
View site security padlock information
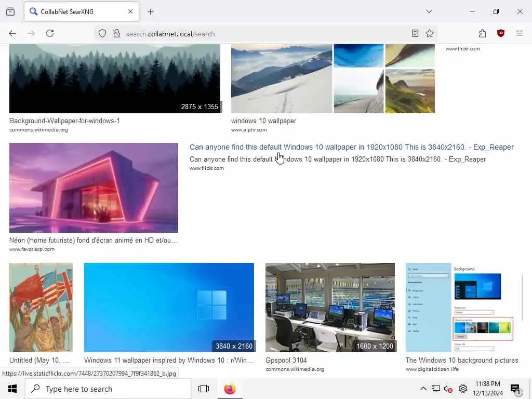[x=117, y=33]
